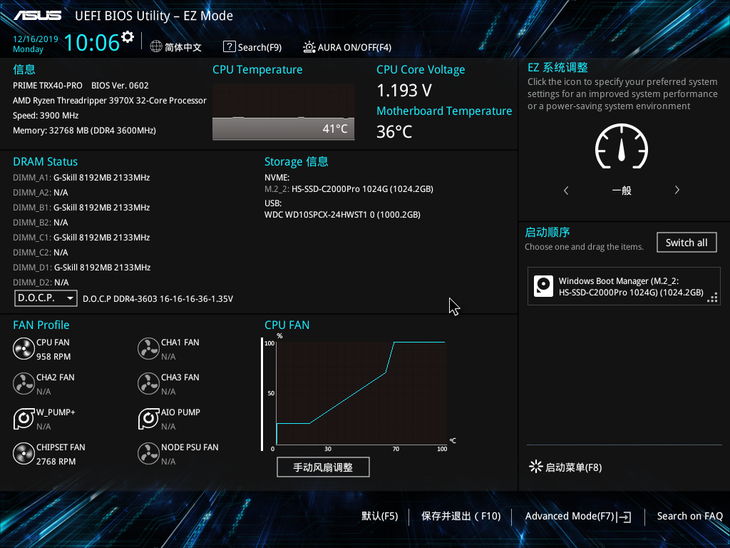
Task: Click the DIMM_A2 N/A row
Action: [x=41, y=192]
